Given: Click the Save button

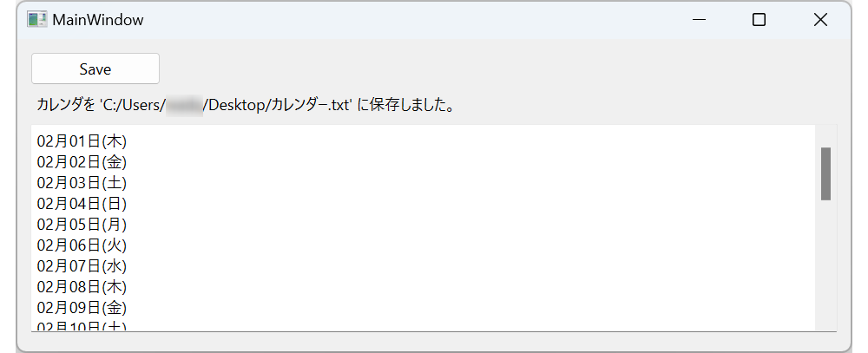Looking at the screenshot, I should coord(95,69).
